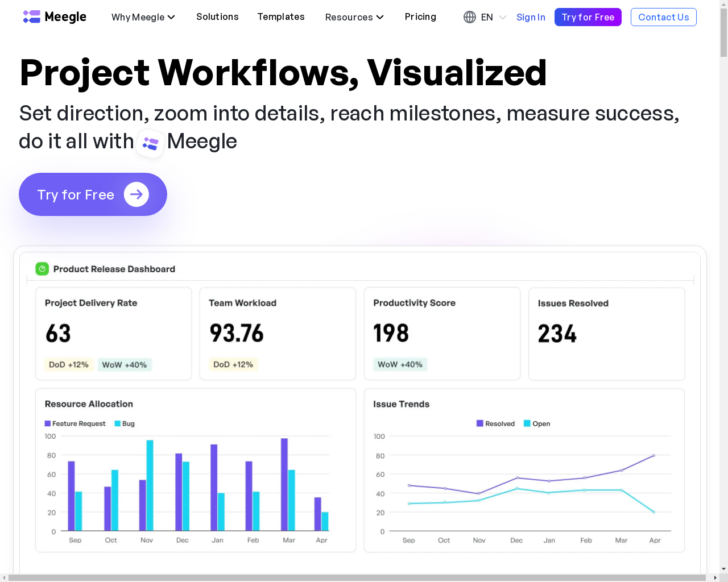Screen dimensions: 728x582
Task: Click the DoD +12% badge under Team Workload
Action: coord(233,364)
